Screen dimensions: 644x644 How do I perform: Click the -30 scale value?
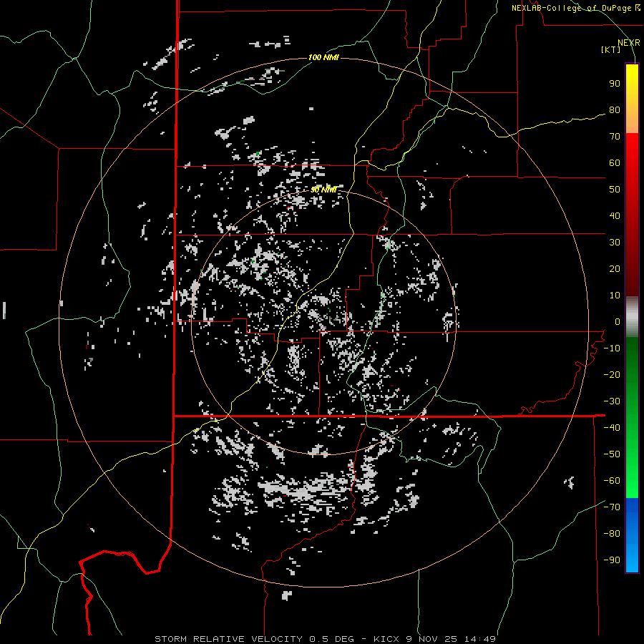click(x=612, y=401)
